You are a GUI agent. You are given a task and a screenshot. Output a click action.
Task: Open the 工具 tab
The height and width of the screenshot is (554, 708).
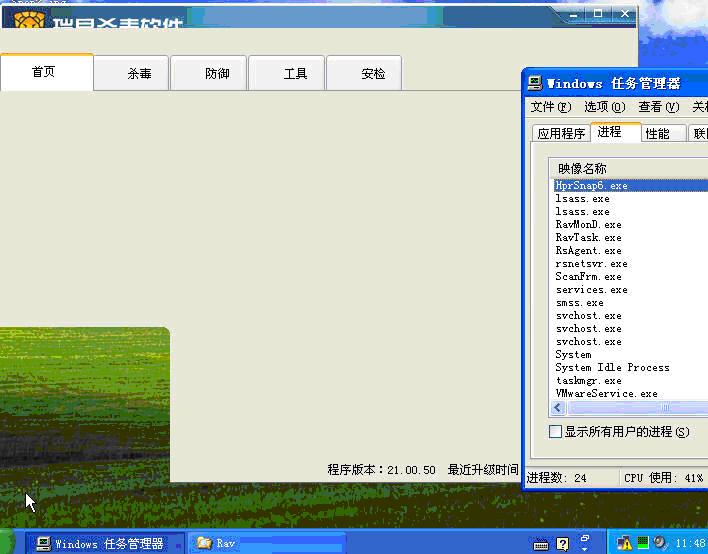point(286,73)
